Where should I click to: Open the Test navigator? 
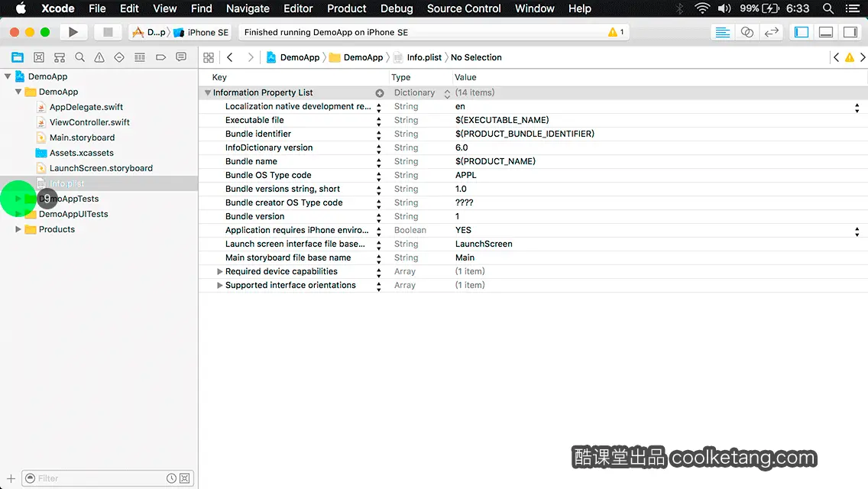click(119, 57)
